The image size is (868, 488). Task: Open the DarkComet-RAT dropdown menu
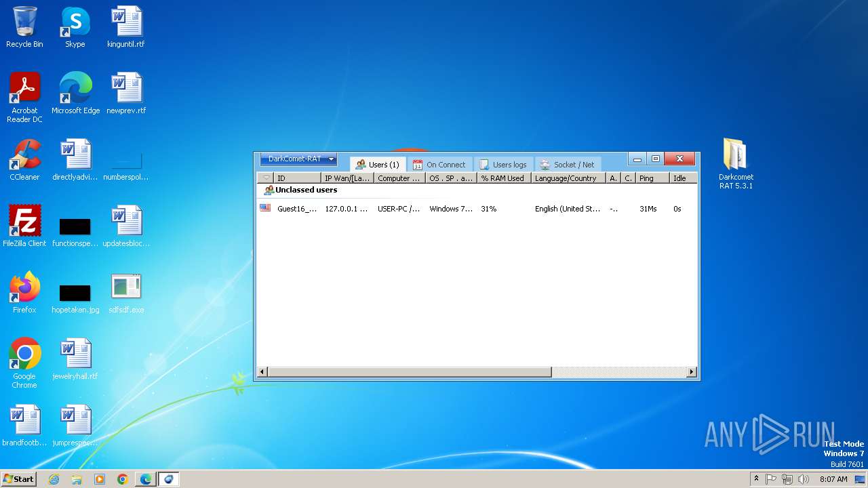click(x=298, y=159)
